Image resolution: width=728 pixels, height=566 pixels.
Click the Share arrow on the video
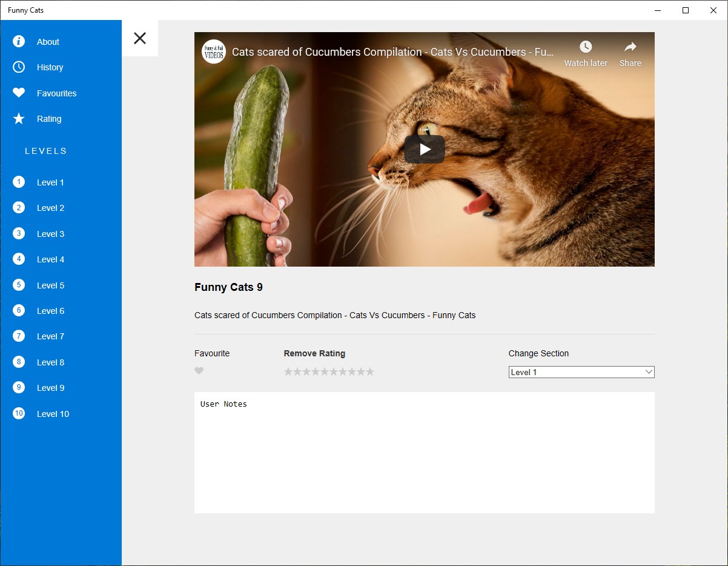[x=630, y=47]
